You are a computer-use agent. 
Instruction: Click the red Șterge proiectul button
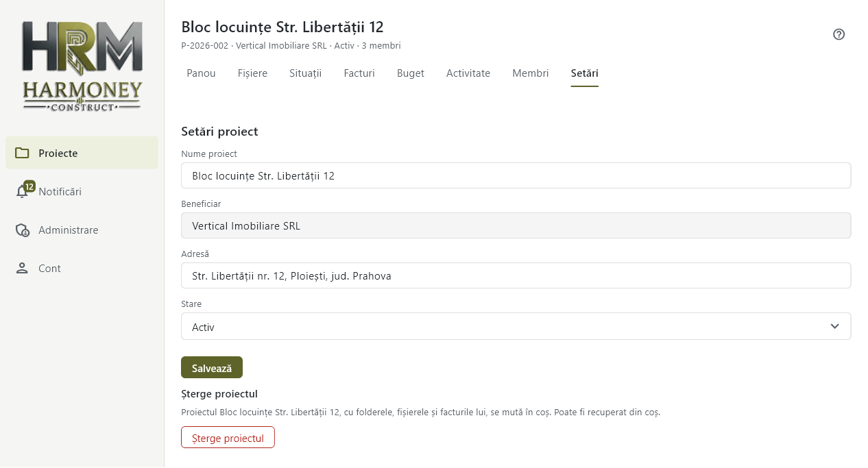point(228,437)
